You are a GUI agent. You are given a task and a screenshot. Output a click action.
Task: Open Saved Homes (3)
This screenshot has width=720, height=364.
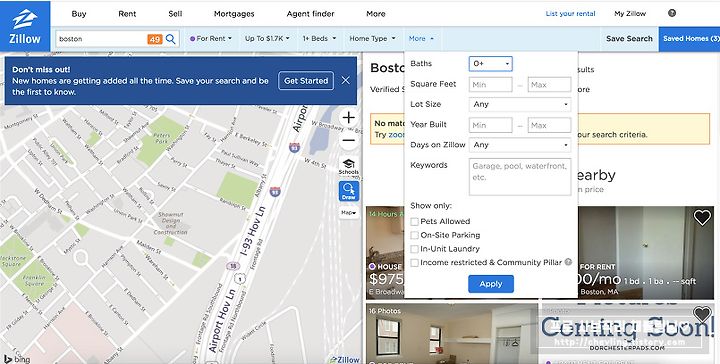[x=690, y=39]
